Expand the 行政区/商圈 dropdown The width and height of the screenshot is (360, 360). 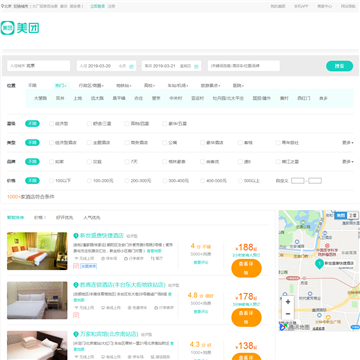91,86
